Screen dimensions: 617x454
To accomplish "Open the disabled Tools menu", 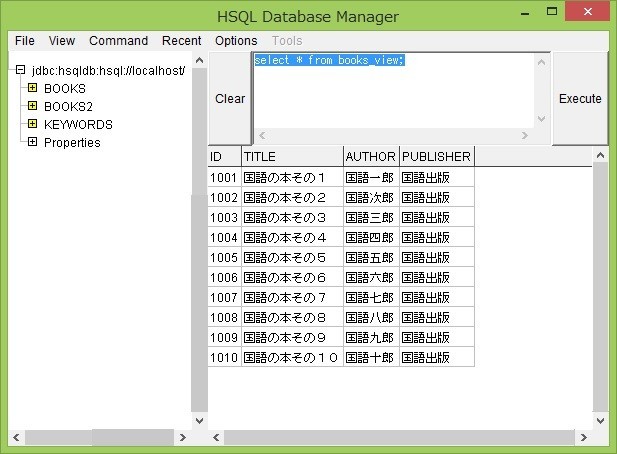I will pyautogui.click(x=287, y=41).
